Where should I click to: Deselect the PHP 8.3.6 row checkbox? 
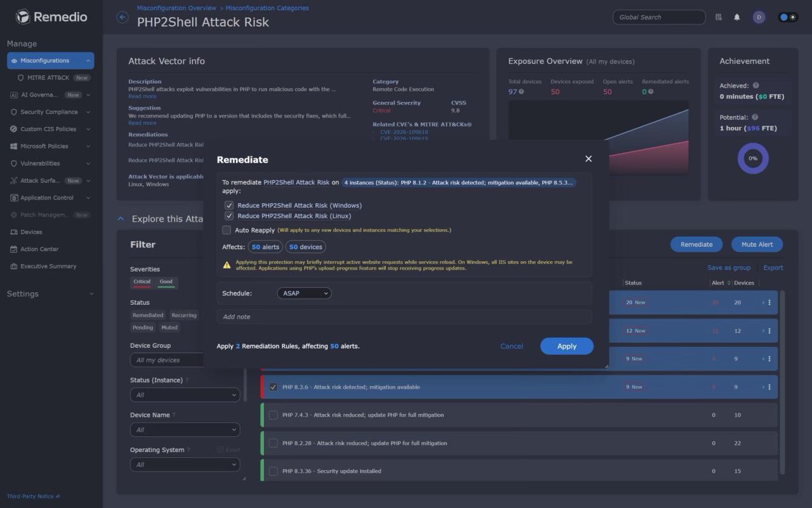[273, 387]
